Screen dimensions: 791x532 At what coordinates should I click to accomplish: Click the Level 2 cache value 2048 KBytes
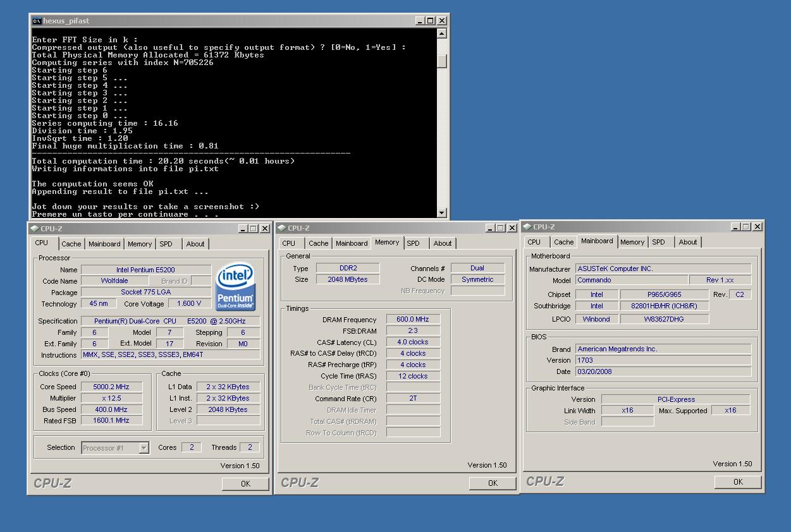pos(228,409)
